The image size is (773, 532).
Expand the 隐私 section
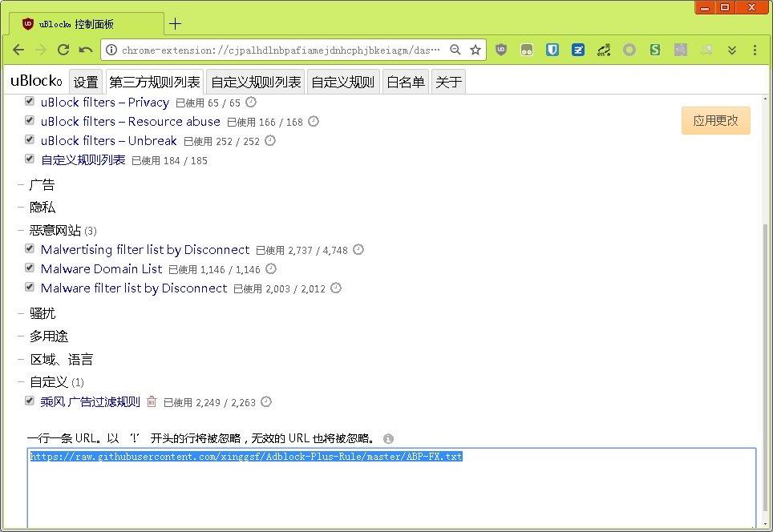coord(42,207)
